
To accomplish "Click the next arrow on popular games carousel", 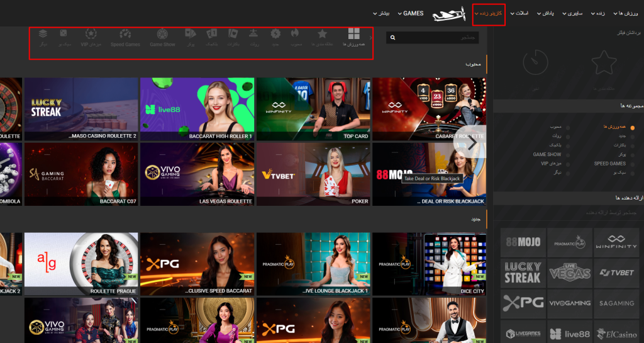I will click(x=472, y=142).
